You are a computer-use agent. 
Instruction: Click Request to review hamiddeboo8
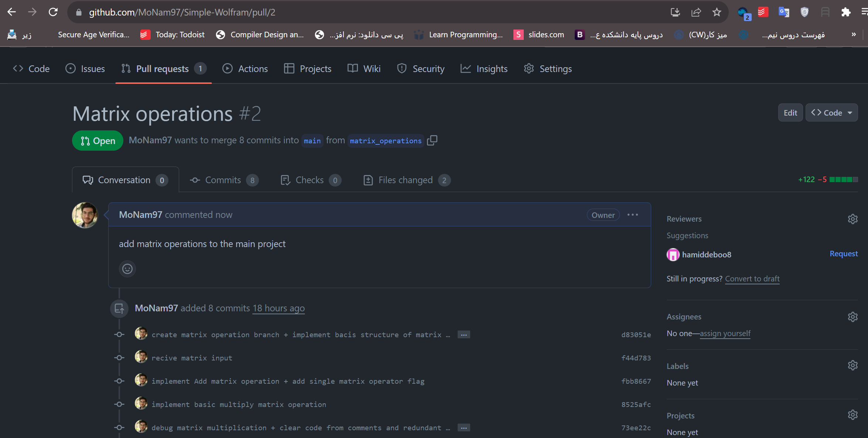[x=843, y=254]
